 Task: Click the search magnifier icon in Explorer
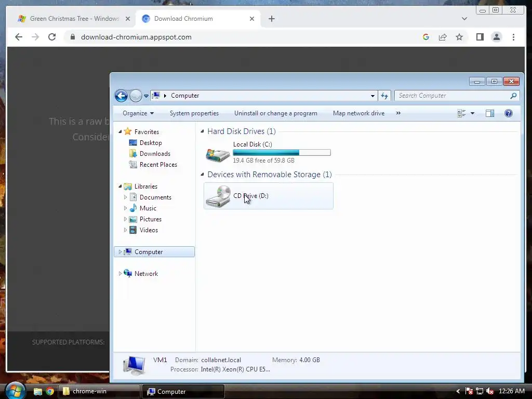pyautogui.click(x=513, y=96)
